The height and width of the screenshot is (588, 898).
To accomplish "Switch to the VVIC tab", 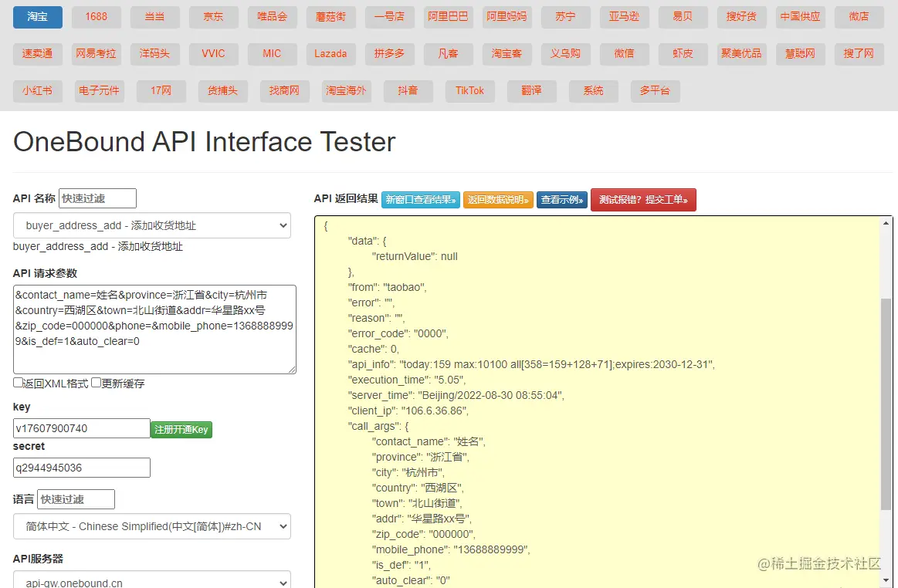I will 213,53.
